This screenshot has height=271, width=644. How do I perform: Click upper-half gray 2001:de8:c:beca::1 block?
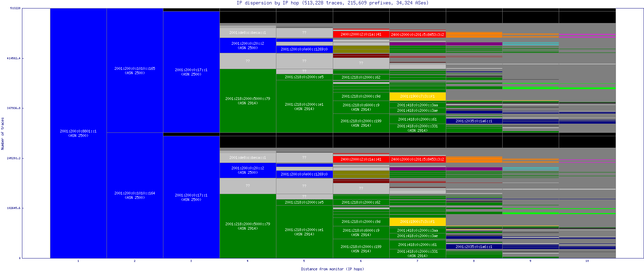point(248,33)
